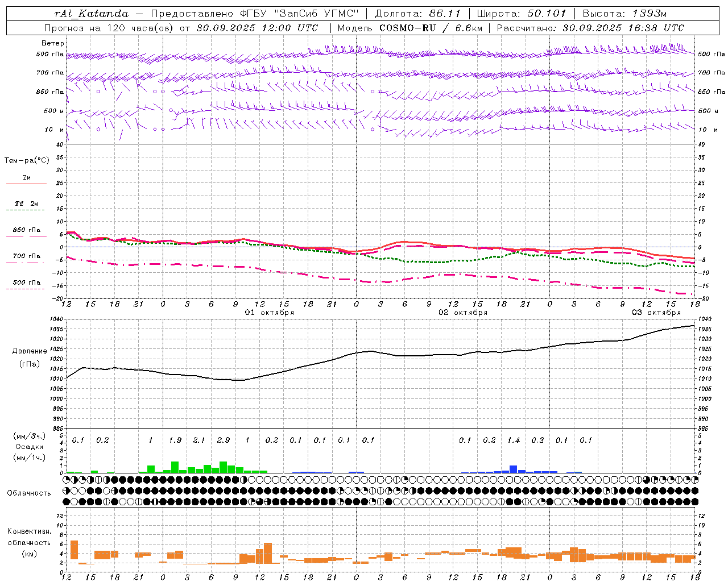This screenshot has width=728, height=582.
Task: Click the Модель COSMO-RU / 6.6км text
Action: [x=410, y=28]
